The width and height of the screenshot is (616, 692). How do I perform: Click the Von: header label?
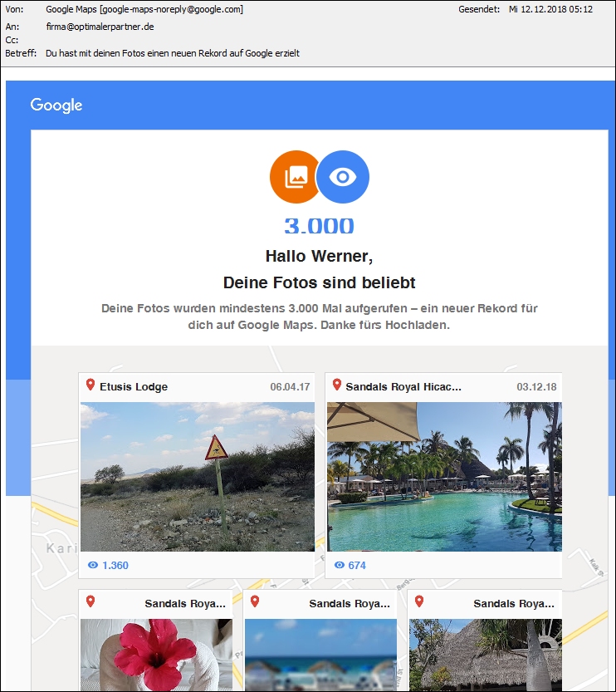tap(15, 9)
